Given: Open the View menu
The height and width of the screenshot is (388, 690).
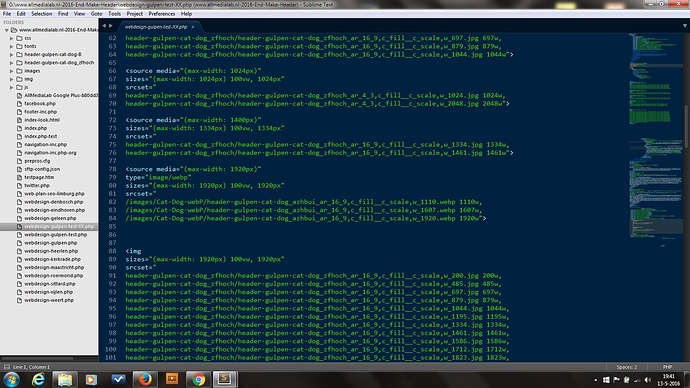Looking at the screenshot, I should (79, 14).
